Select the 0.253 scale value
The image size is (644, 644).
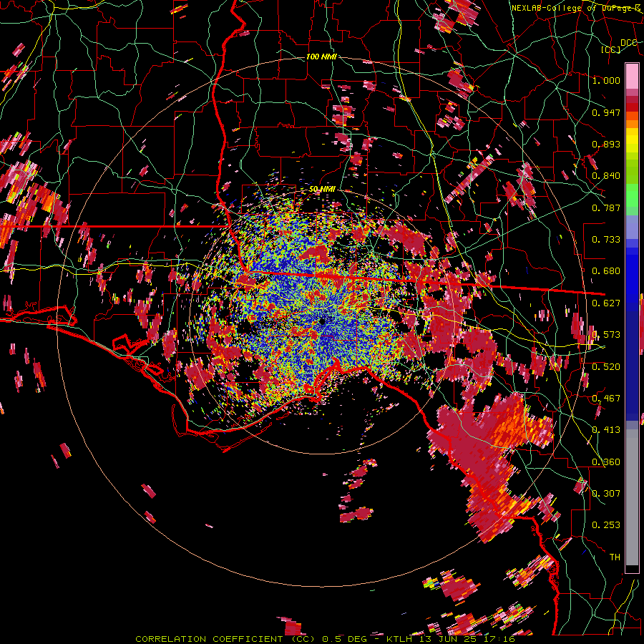[x=606, y=525]
